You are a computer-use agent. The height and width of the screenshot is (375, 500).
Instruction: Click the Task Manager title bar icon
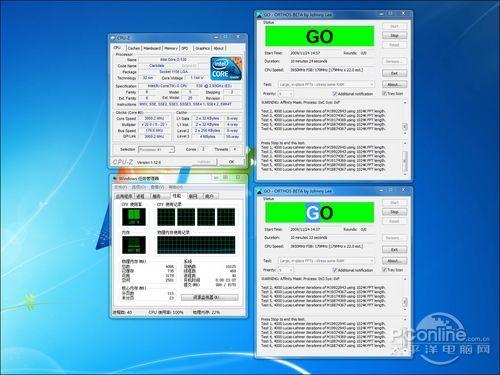click(x=115, y=178)
